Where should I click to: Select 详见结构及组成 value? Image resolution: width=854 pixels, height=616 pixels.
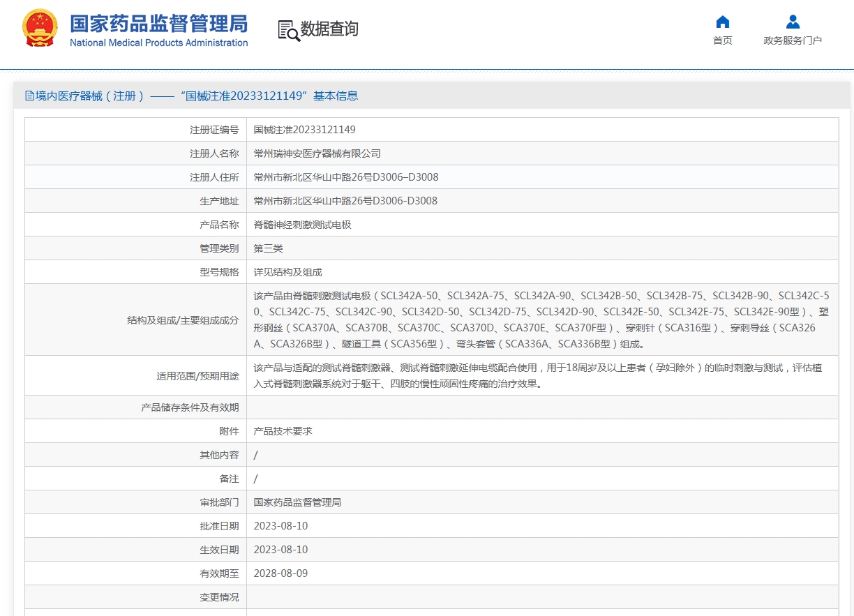click(x=287, y=272)
